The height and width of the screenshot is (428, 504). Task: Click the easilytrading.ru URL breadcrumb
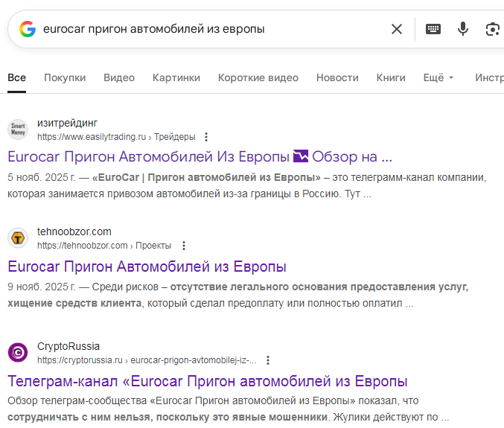tap(116, 137)
